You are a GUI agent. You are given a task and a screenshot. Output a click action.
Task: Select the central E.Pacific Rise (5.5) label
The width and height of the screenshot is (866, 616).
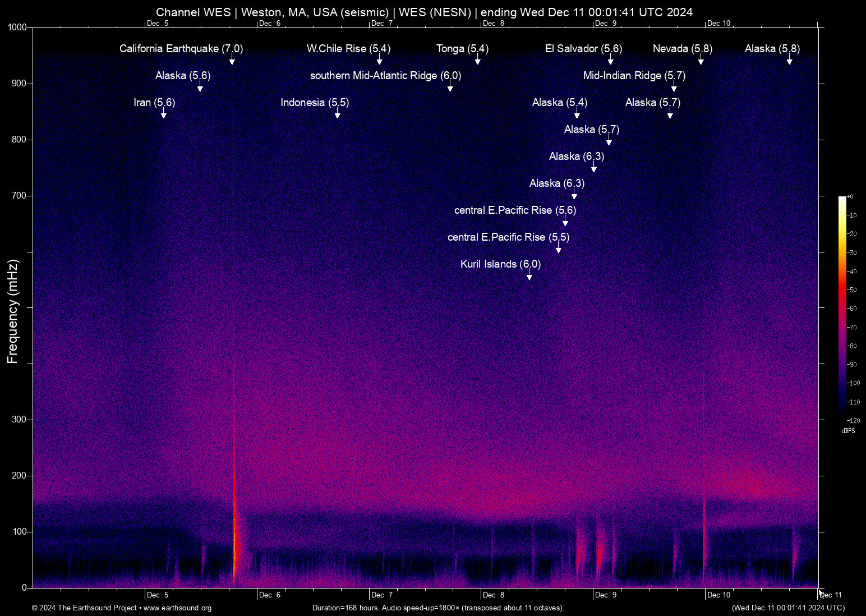[x=508, y=237]
